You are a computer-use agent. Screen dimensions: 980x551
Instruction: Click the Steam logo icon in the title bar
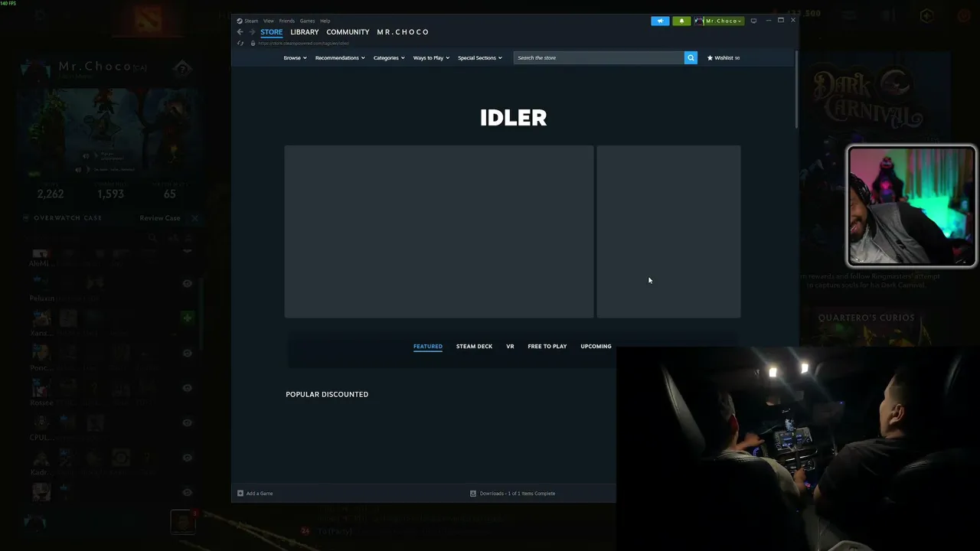pyautogui.click(x=240, y=21)
